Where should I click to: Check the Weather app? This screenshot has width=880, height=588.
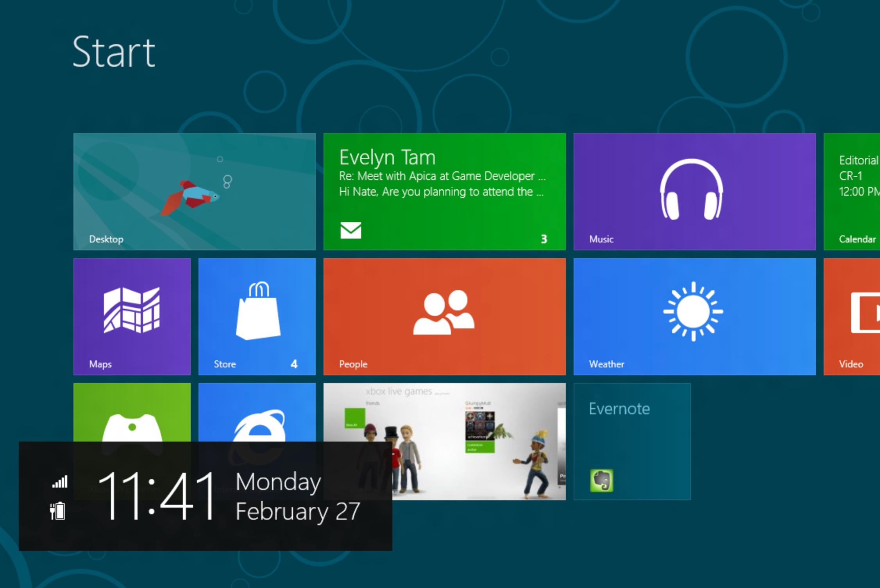pos(694,316)
